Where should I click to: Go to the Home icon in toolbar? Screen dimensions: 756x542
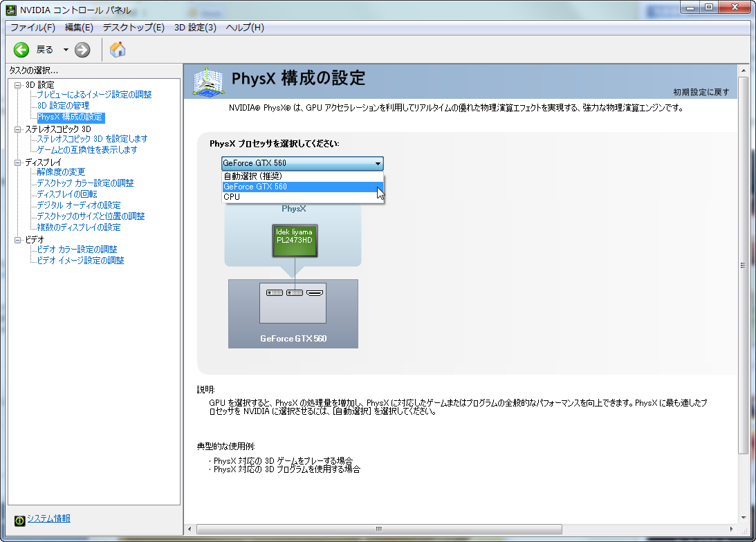coord(117,49)
